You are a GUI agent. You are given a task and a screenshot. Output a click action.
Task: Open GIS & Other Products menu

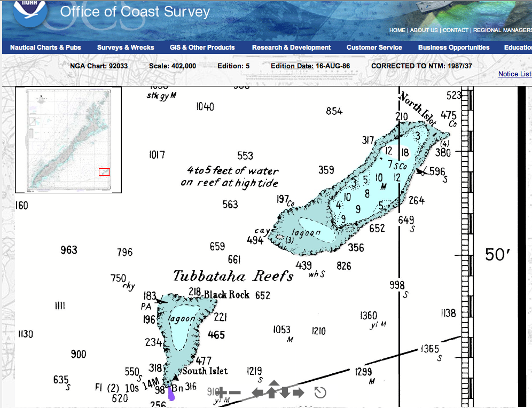click(202, 48)
